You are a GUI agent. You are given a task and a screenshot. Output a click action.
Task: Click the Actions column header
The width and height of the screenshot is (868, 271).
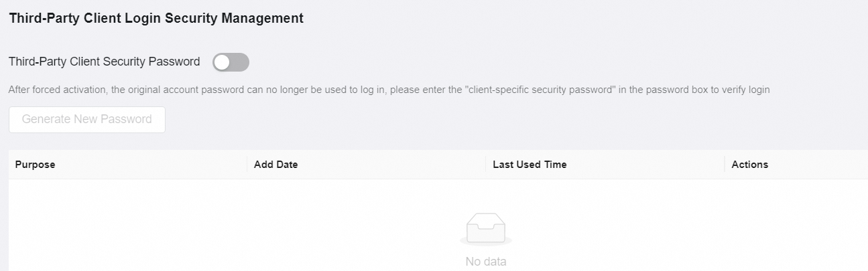click(750, 165)
